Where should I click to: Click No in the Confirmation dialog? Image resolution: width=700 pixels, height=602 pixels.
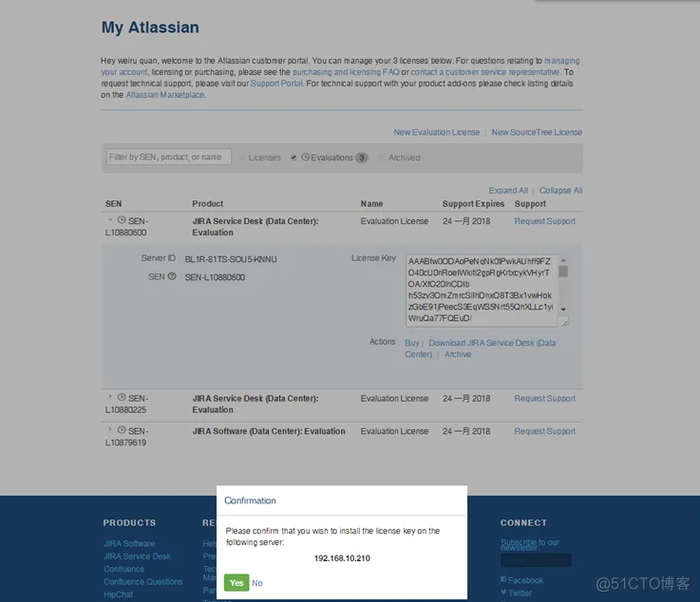coord(257,583)
